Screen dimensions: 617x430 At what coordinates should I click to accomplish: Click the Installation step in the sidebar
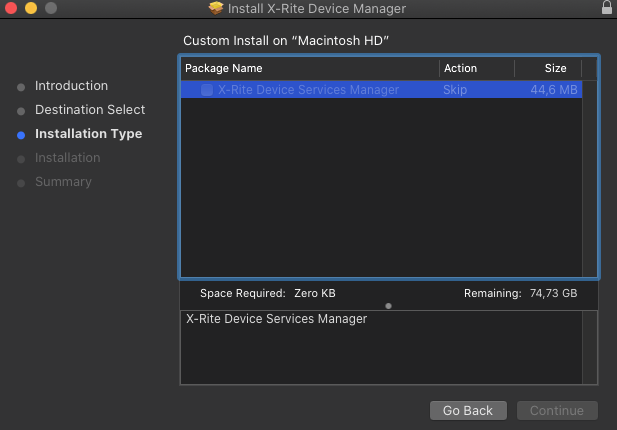point(68,158)
